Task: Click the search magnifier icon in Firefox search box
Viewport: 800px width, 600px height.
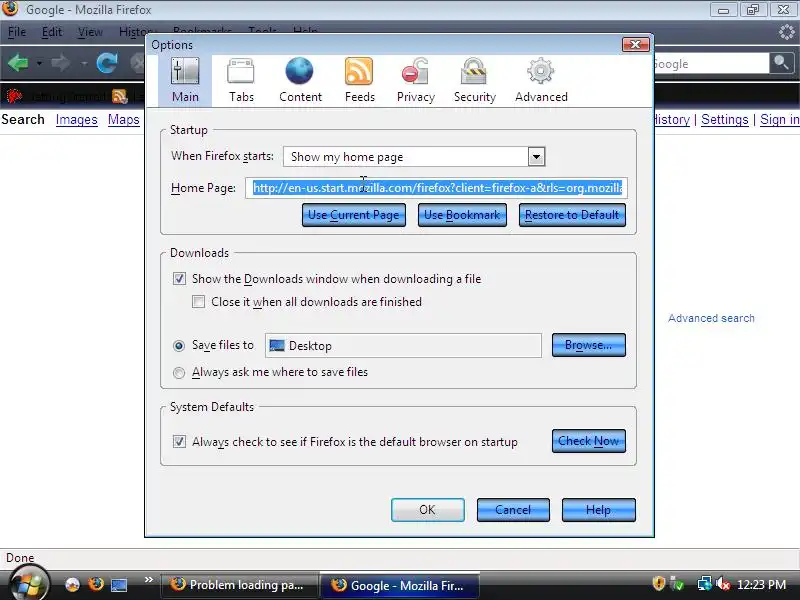Action: point(781,64)
